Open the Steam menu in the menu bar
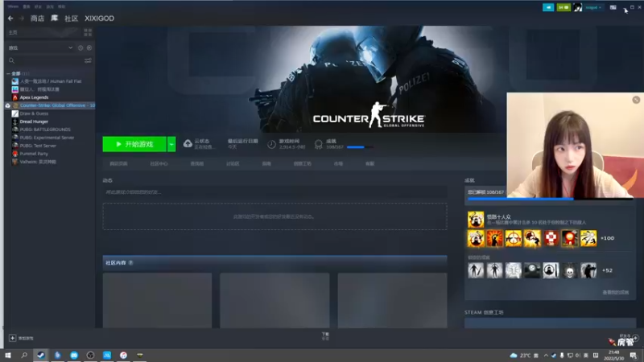Viewport: 644px width, 362px height. point(13,6)
